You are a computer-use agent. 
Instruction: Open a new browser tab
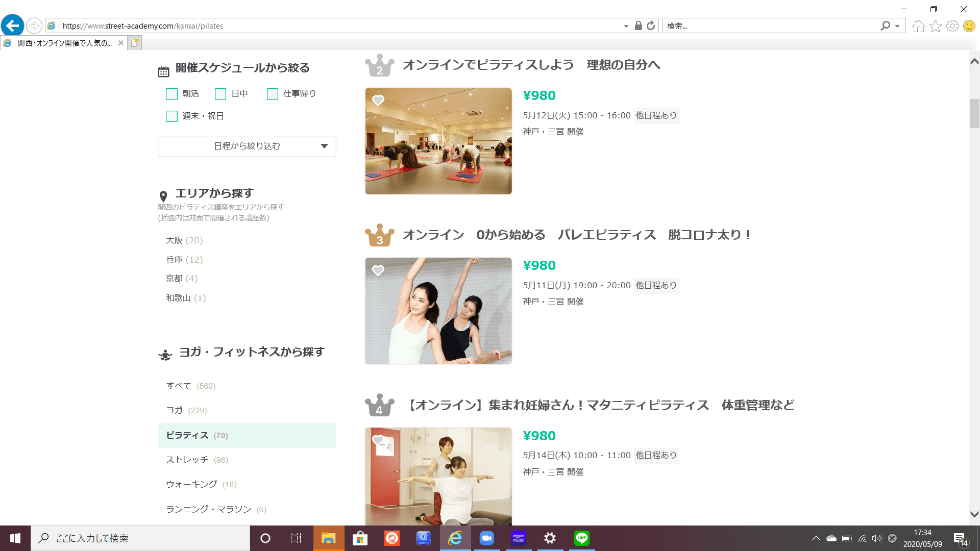pyautogui.click(x=134, y=43)
